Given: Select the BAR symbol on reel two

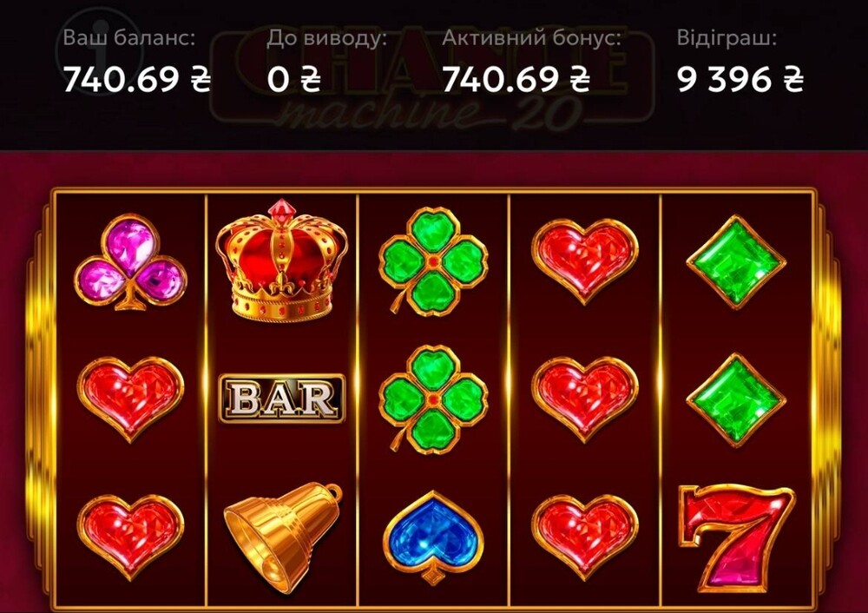Looking at the screenshot, I should (x=282, y=399).
